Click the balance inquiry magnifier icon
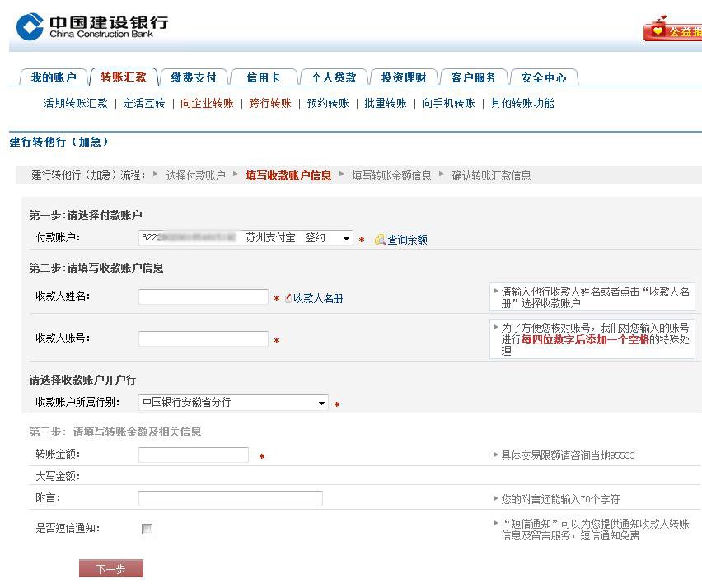 point(380,240)
